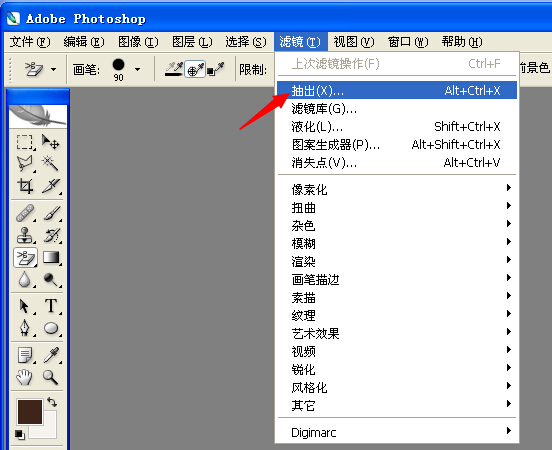The width and height of the screenshot is (552, 450).
Task: Select the Zoom magnifier tool
Action: tap(50, 377)
